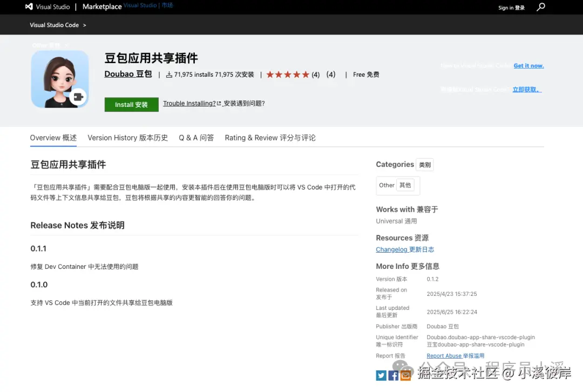Open the Trouble Installing help link
Image resolution: width=583 pixels, height=392 pixels.
coord(190,103)
